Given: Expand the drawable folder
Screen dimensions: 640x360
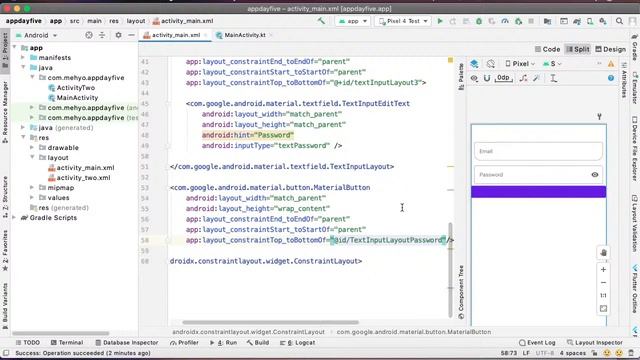Looking at the screenshot, I should pos(32,147).
